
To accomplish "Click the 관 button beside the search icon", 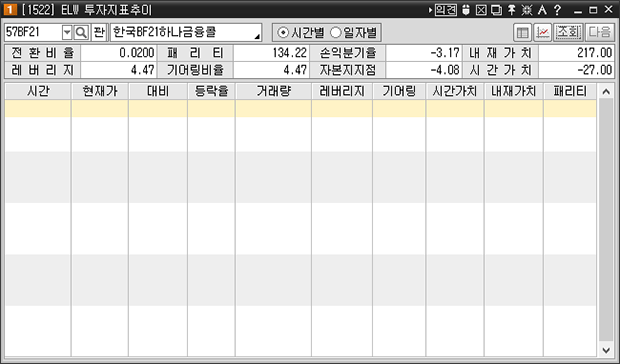I will click(x=99, y=32).
